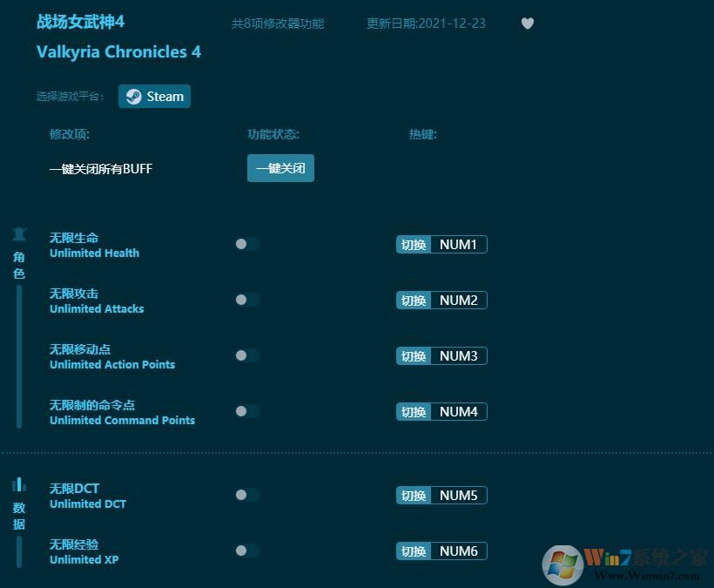714x588 pixels.
Task: Enable the Unlimited Command Points toggle
Action: (x=246, y=411)
